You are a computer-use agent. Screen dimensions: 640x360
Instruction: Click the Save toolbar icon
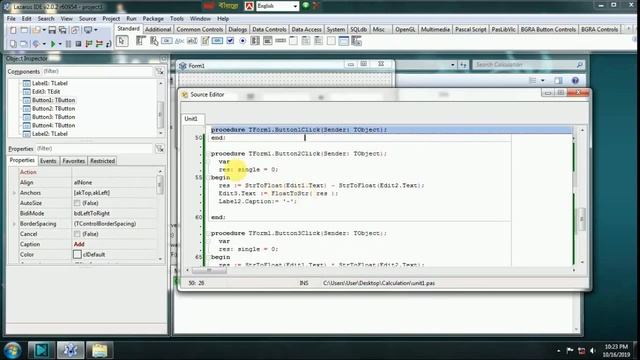point(52,30)
